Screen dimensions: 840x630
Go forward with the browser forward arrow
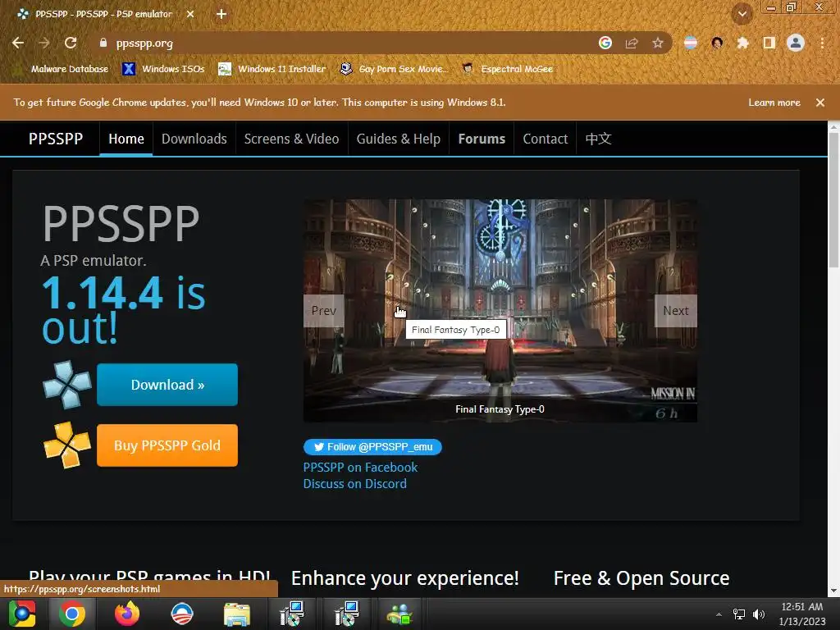(x=44, y=43)
